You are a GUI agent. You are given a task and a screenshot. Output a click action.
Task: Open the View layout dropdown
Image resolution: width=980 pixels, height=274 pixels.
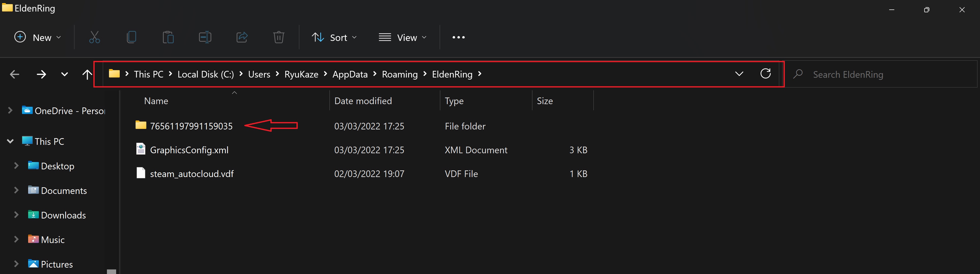[403, 37]
